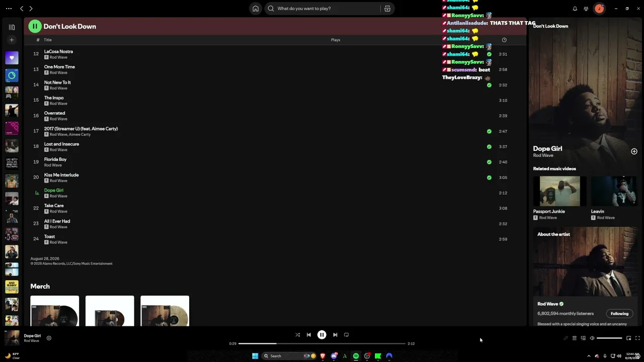Open the first merch vinyl thumbnail
The height and width of the screenshot is (362, 644).
click(55, 311)
